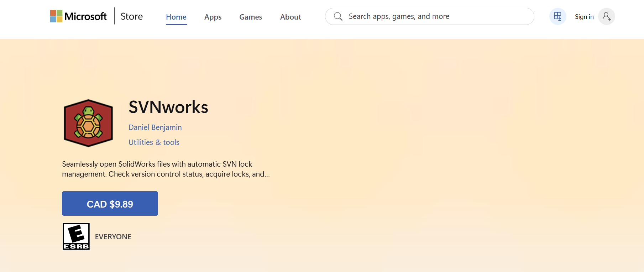Image resolution: width=644 pixels, height=272 pixels.
Task: Click the Sign in text
Action: (584, 17)
